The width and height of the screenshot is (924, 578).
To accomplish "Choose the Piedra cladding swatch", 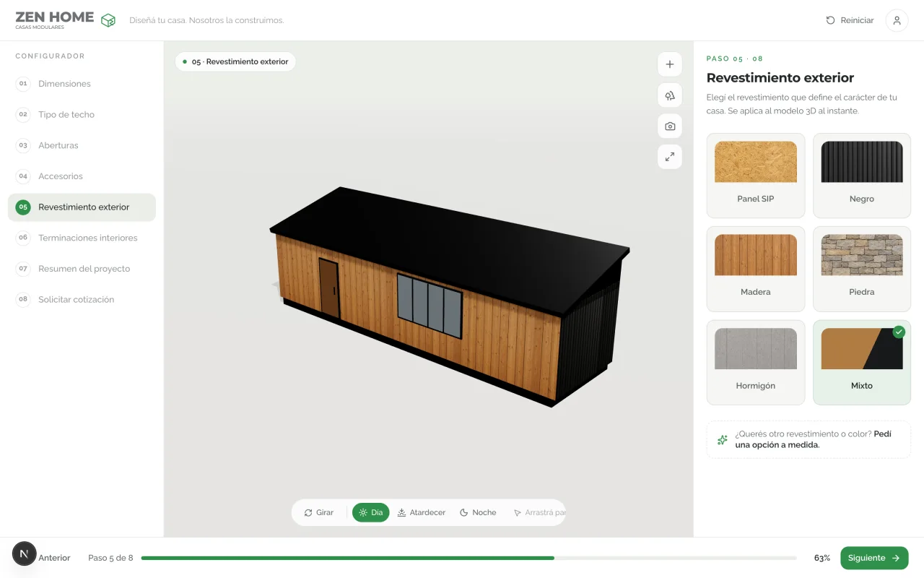I will tap(862, 269).
